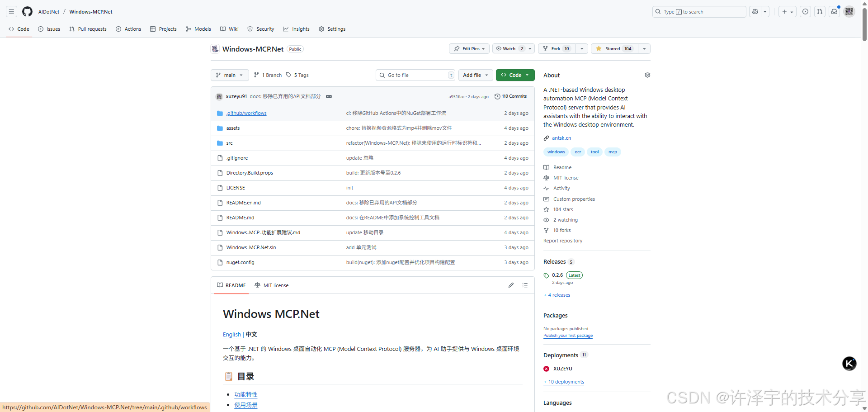Open the About settings gear
The height and width of the screenshot is (412, 868).
click(x=647, y=75)
